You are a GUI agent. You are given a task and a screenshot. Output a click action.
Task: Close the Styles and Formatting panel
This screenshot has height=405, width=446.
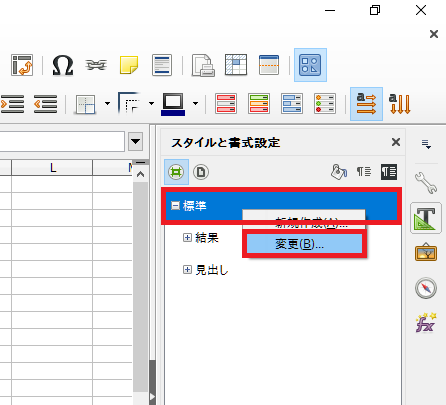[396, 142]
